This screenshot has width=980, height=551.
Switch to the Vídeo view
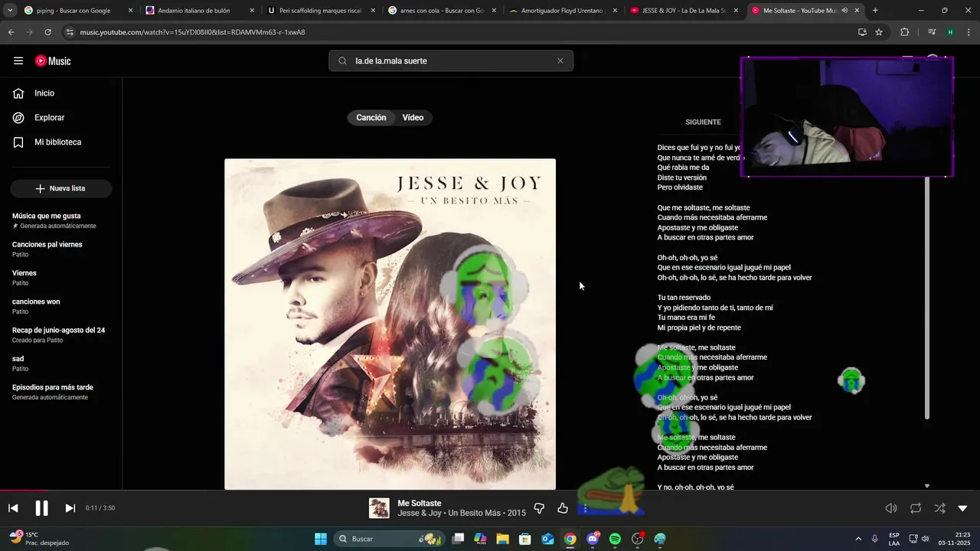click(413, 117)
